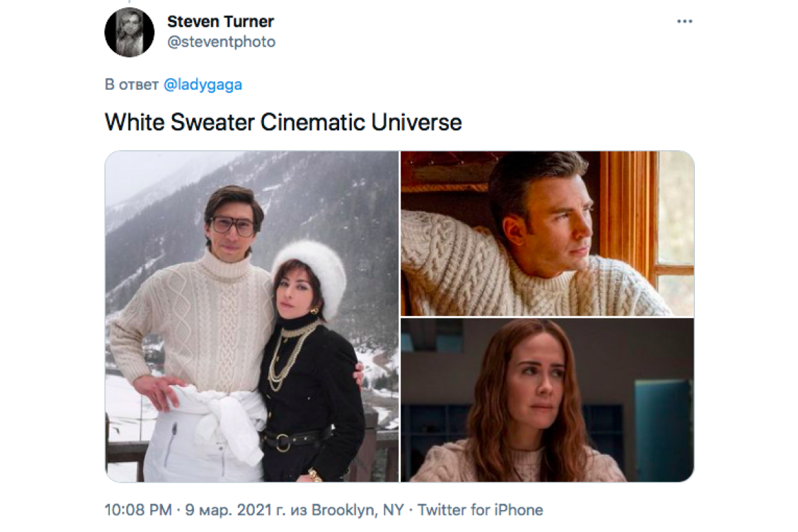The image size is (798, 532).
Task: Open the Brooklyn, NY location link
Action: click(x=358, y=511)
